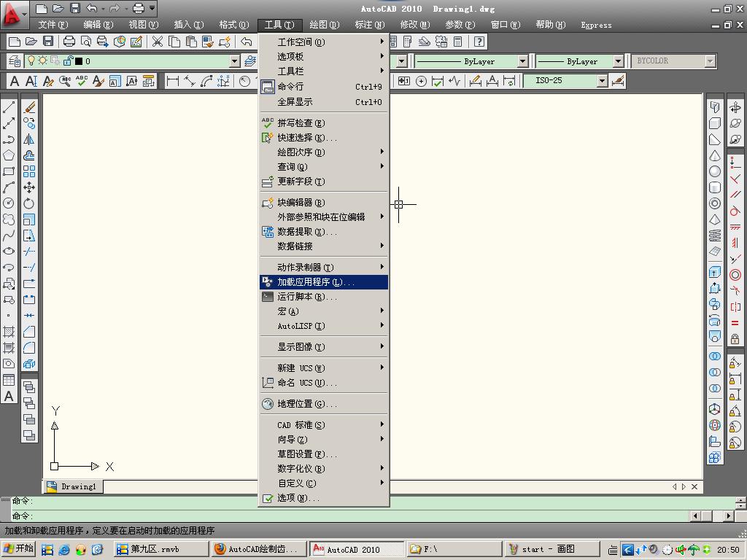
Task: Toggle layer lock padlock icon
Action: click(x=68, y=61)
